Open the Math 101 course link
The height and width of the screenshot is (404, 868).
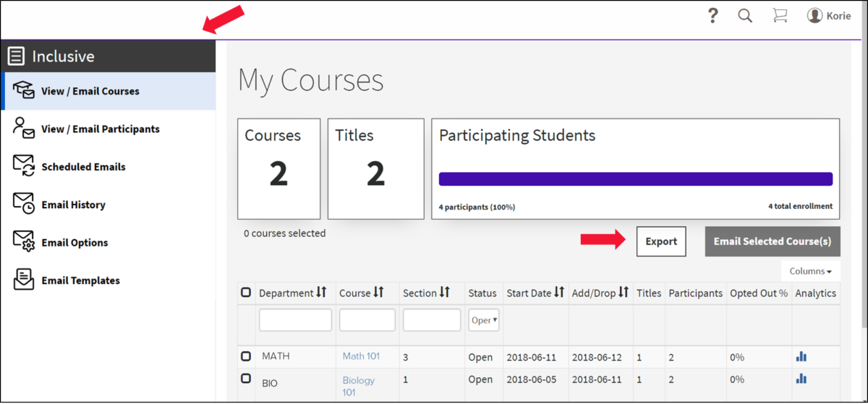(x=361, y=356)
